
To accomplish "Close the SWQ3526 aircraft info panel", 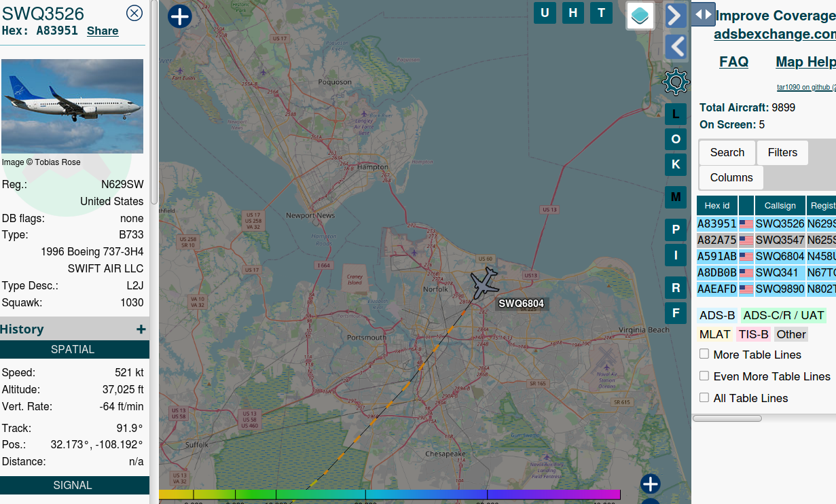I will [x=134, y=13].
